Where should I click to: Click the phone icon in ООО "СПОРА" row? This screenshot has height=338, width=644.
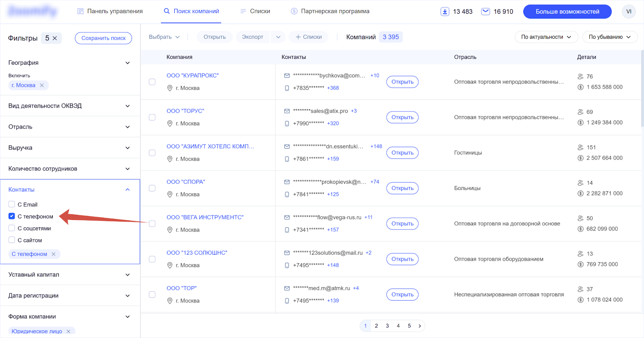[287, 194]
